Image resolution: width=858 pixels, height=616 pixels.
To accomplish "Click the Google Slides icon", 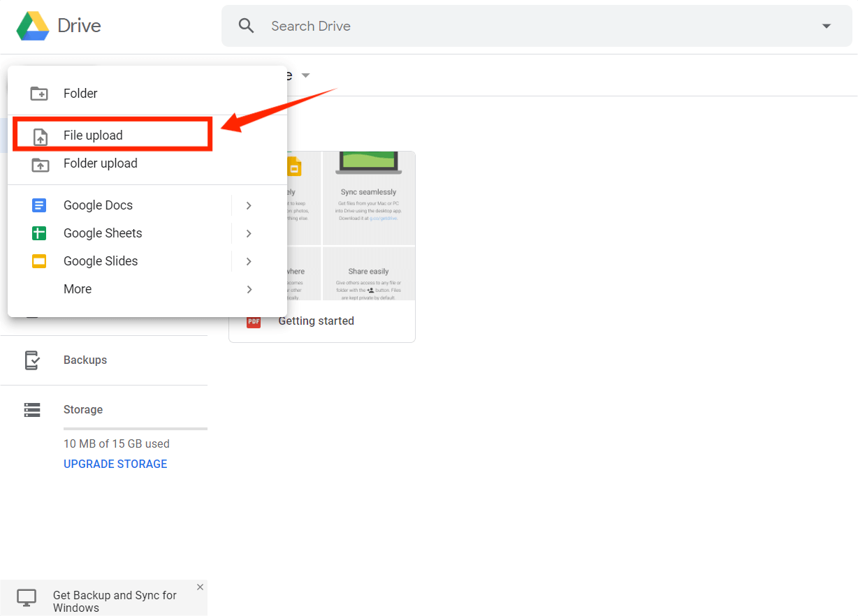I will [x=39, y=261].
